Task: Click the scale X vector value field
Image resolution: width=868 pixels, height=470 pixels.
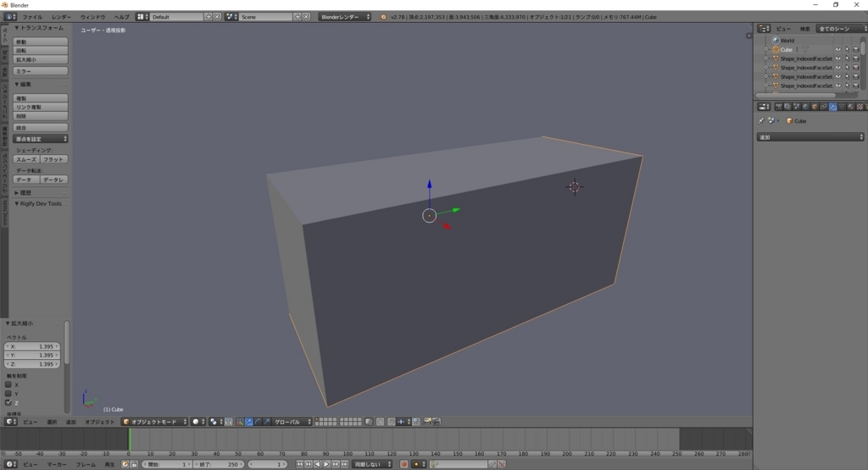Action: (x=32, y=346)
